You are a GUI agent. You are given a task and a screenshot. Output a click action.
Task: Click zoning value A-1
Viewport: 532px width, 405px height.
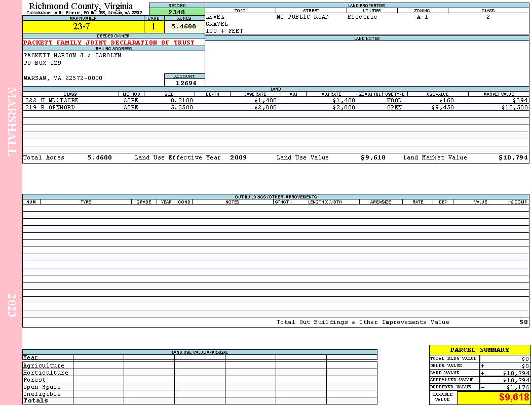423,17
